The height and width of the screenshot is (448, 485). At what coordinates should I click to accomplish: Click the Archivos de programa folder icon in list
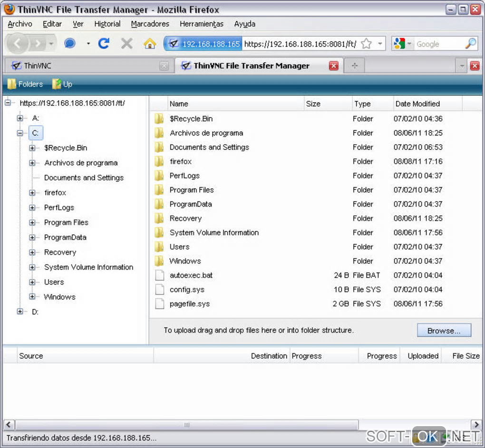tap(159, 133)
